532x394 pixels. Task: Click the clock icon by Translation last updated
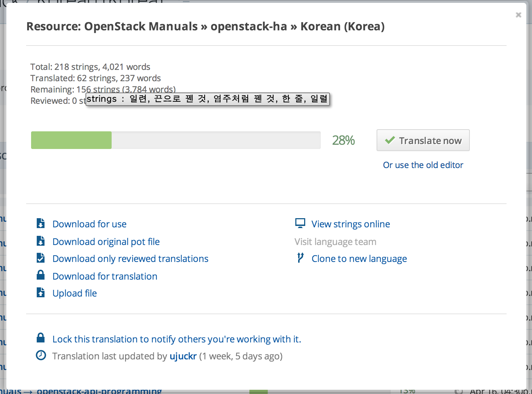(x=41, y=356)
